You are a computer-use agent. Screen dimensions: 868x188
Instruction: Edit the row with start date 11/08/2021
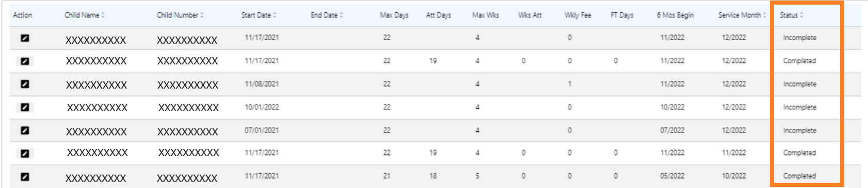click(x=25, y=84)
